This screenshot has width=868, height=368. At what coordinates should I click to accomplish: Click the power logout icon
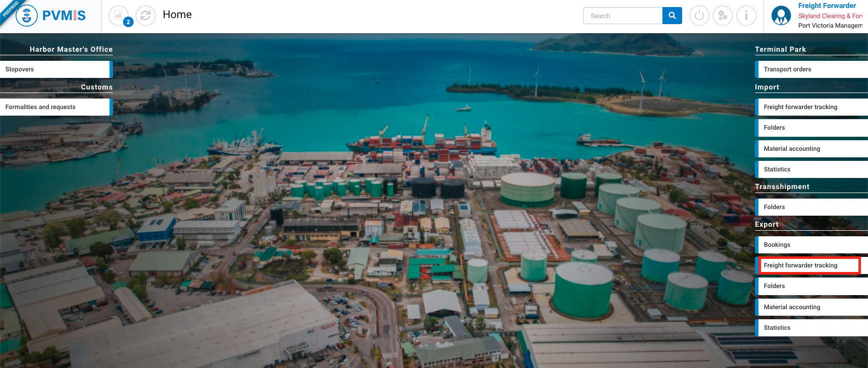(x=699, y=16)
